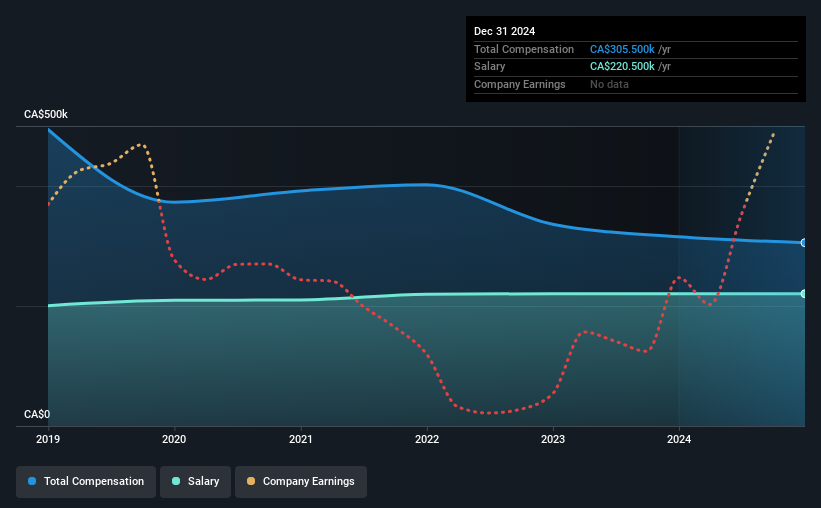Click the 2020 x-axis label
Screen dimensions: 821x508
point(174,439)
